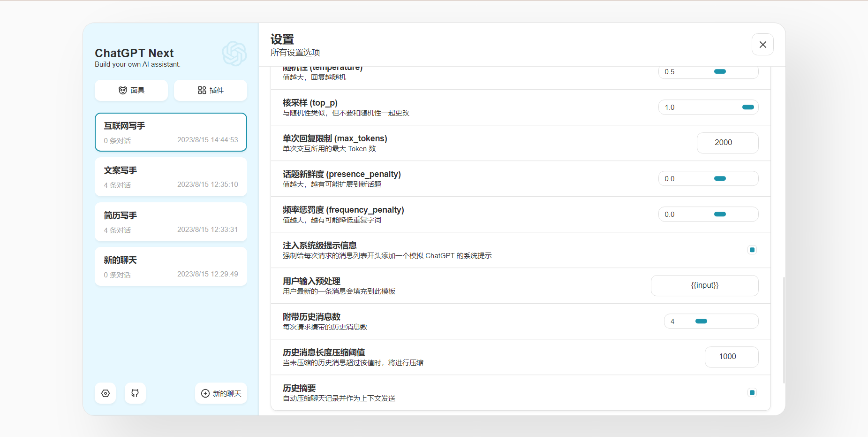Viewport: 868px width, 437px height.
Task: Click the 用户输入预处理 label
Action: point(311,281)
